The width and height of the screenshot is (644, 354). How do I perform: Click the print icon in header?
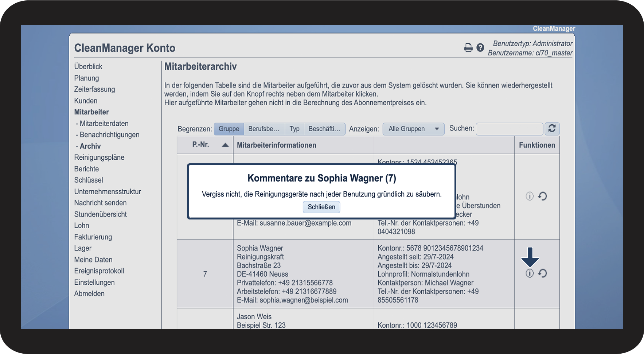click(468, 48)
